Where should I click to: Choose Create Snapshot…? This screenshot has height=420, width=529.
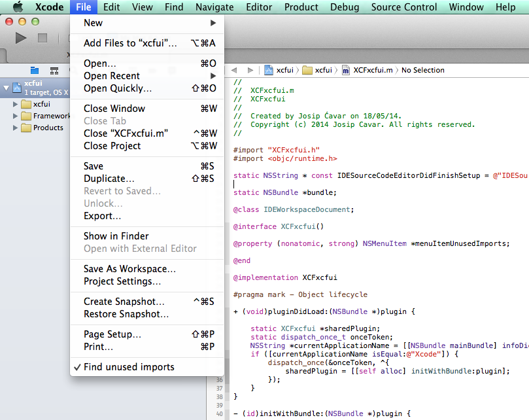[146, 302]
